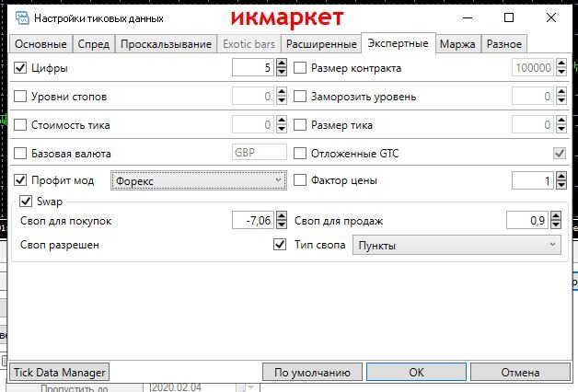Increase Своп для продаж with up arrow
578x392 pixels.
coord(556,216)
